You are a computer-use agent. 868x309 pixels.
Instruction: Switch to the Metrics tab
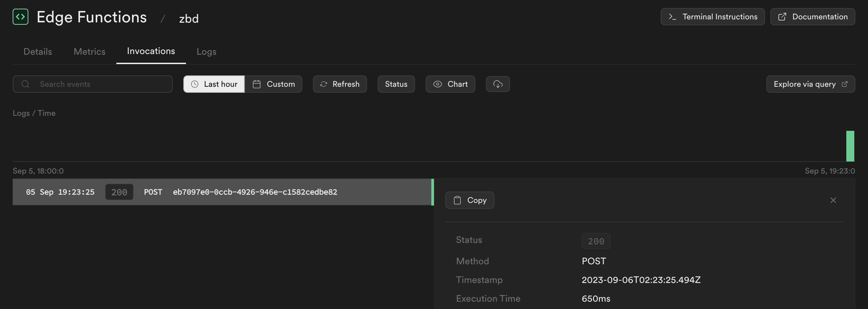tap(89, 51)
